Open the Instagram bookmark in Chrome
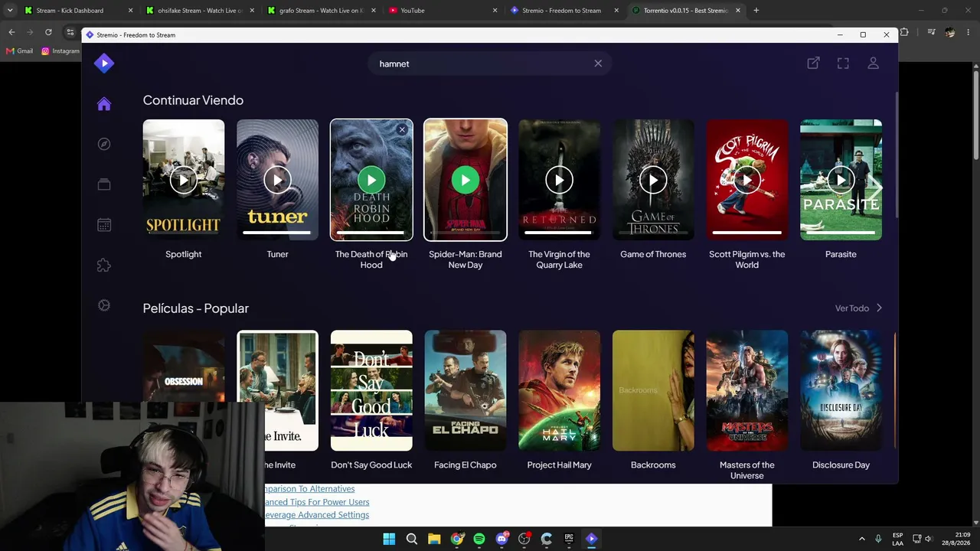980x551 pixels. click(60, 51)
